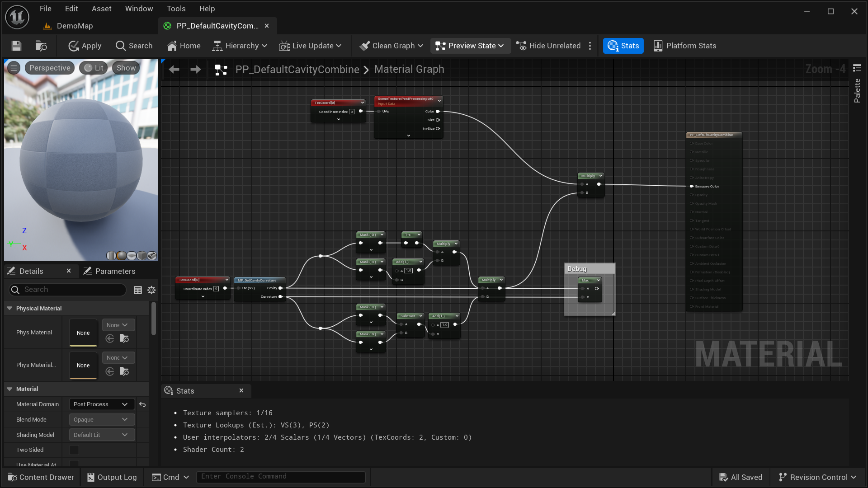Viewport: 868px width, 488px height.
Task: Open the Content Drawer
Action: pos(41,477)
